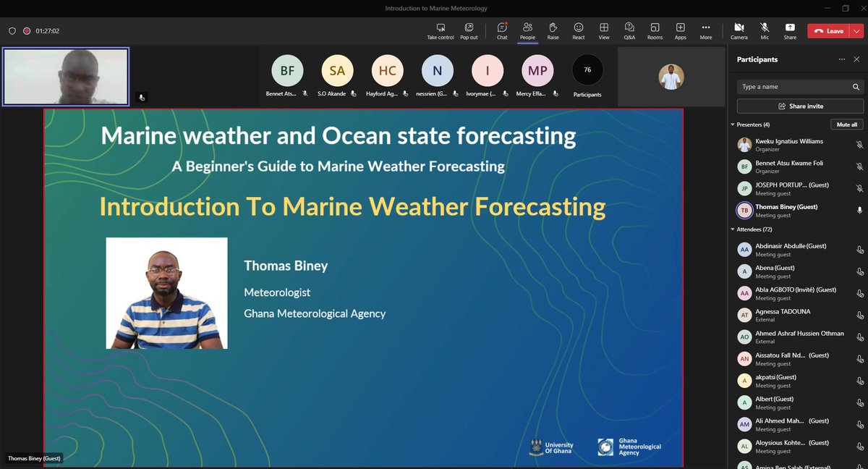This screenshot has height=469, width=868.
Task: Click the MP Mercy participant avatar
Action: pos(537,71)
